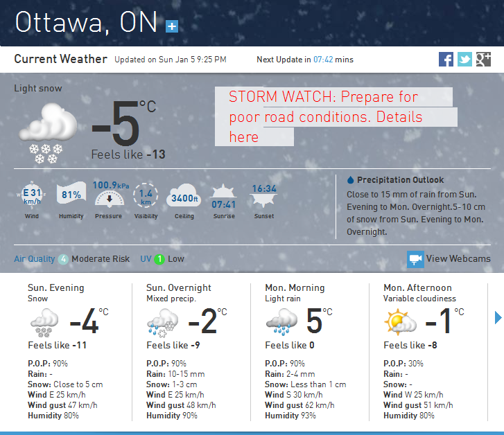Share on Google Plus icon

click(483, 60)
